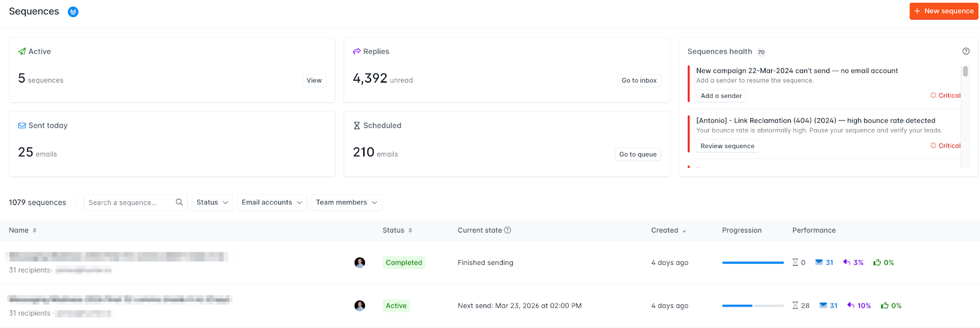Go to inbox from Replies card
This screenshot has height=328, width=980.
pos(639,80)
